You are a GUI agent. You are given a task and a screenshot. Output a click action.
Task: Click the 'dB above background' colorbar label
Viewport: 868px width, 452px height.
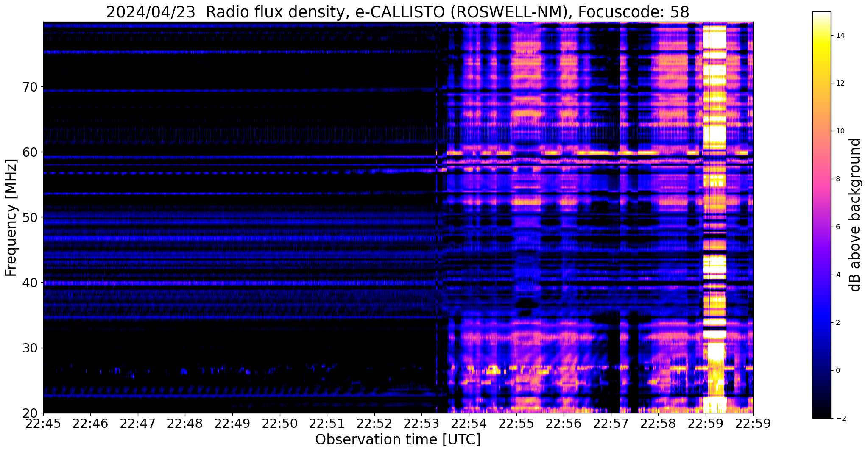click(855, 215)
